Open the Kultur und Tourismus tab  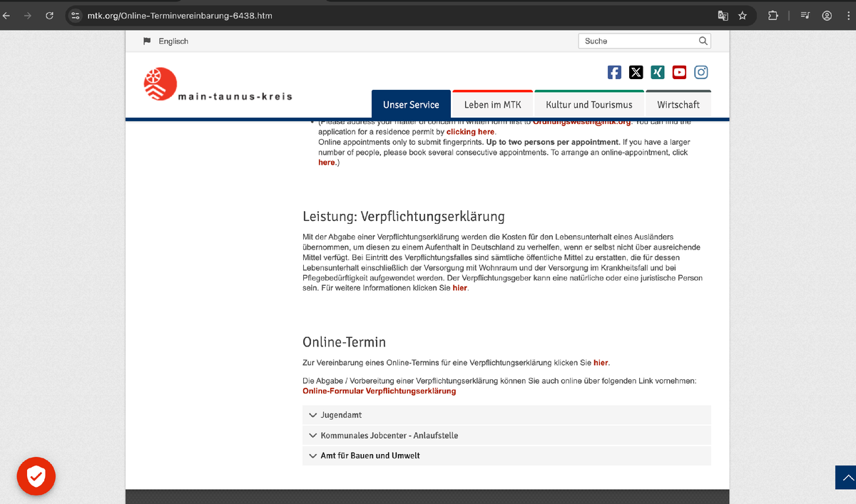pos(589,104)
